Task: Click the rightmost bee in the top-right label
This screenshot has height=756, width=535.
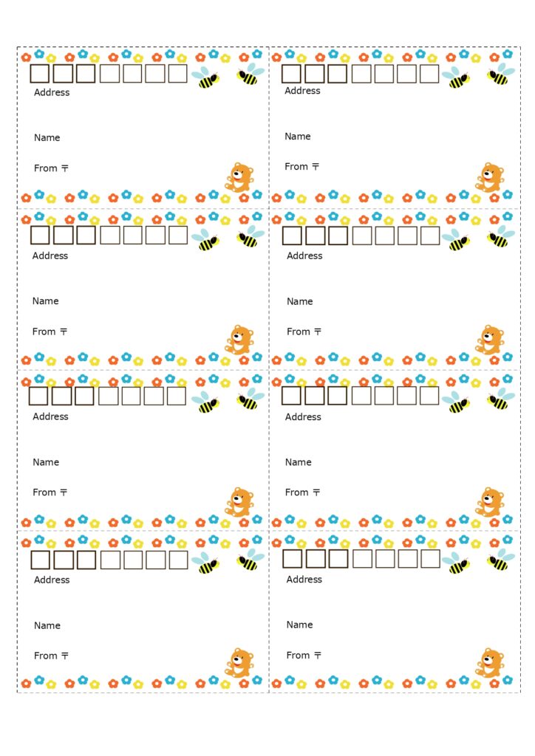Action: tap(500, 75)
